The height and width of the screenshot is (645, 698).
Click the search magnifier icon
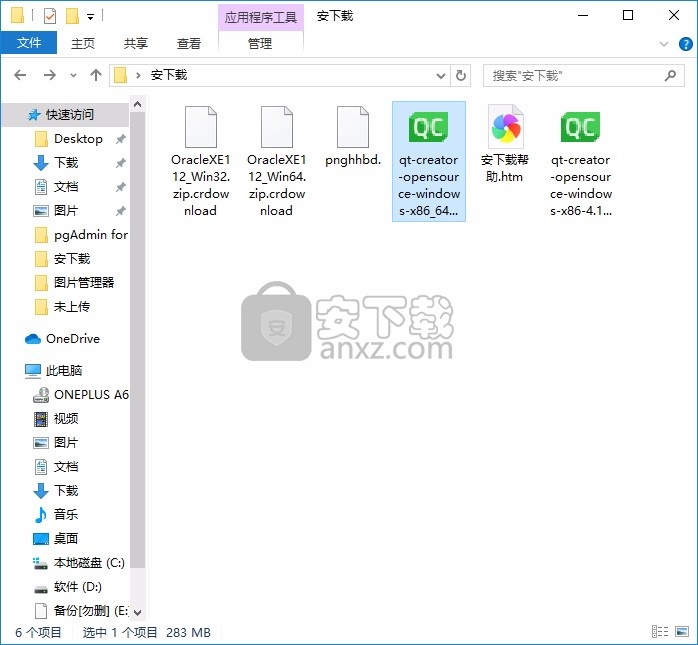(x=670, y=75)
